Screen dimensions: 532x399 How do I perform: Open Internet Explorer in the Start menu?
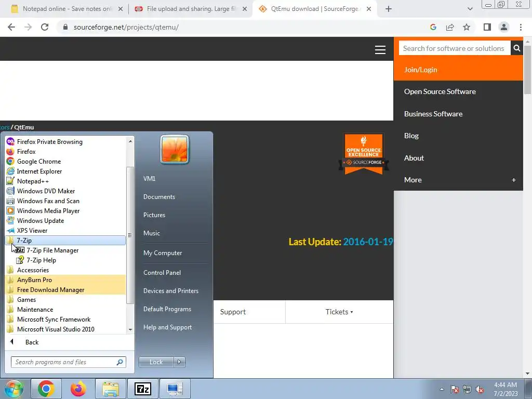pyautogui.click(x=39, y=171)
